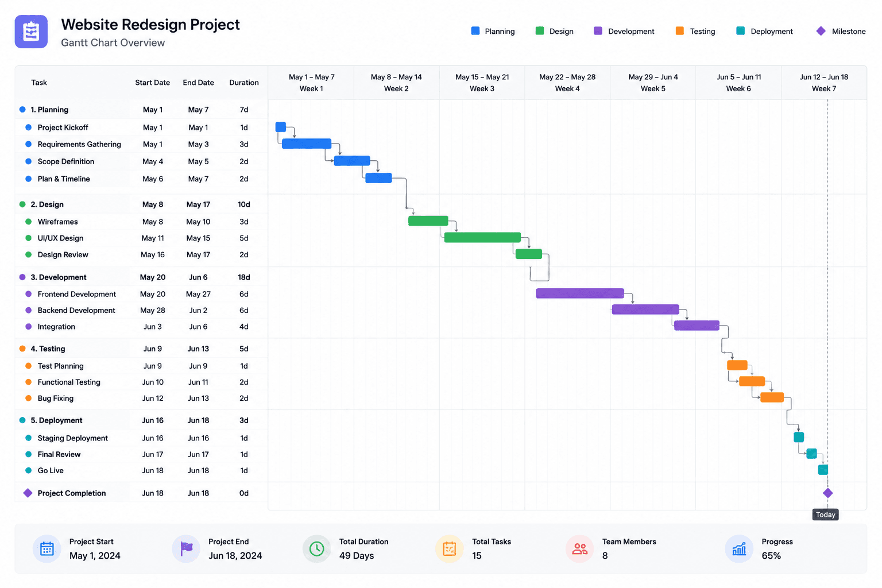Click the 65% progress value
Image resolution: width=882 pixels, height=588 pixels.
[771, 556]
